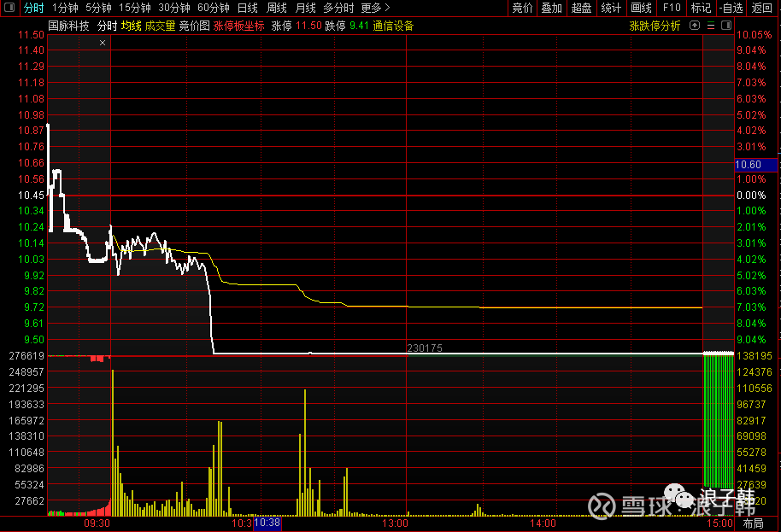Screen dimensions: 781x532
Task: Switch to 15分钟 chart period
Action: point(134,8)
